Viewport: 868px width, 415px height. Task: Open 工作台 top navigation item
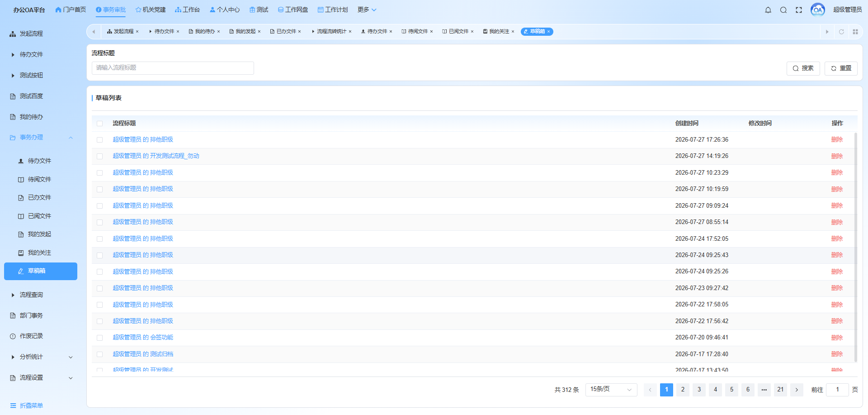click(187, 10)
